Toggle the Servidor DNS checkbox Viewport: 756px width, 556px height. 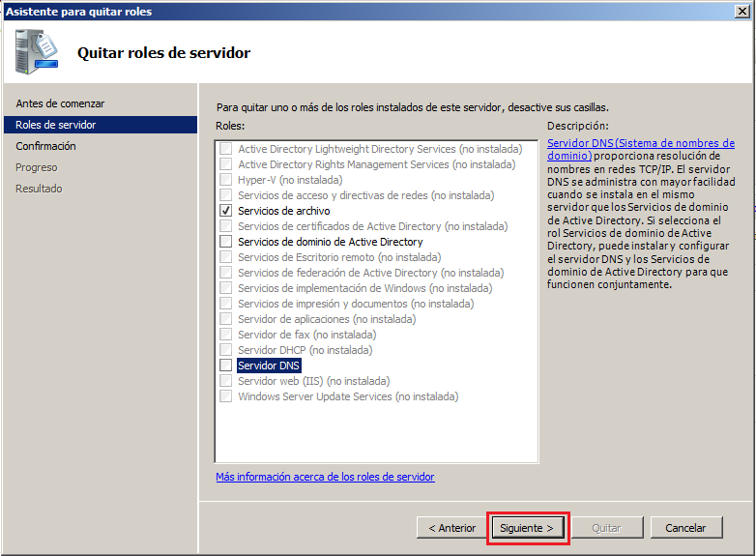click(x=226, y=366)
